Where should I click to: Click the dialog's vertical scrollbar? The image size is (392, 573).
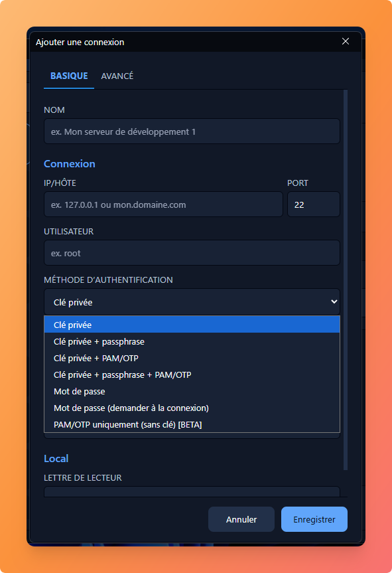pyautogui.click(x=346, y=280)
